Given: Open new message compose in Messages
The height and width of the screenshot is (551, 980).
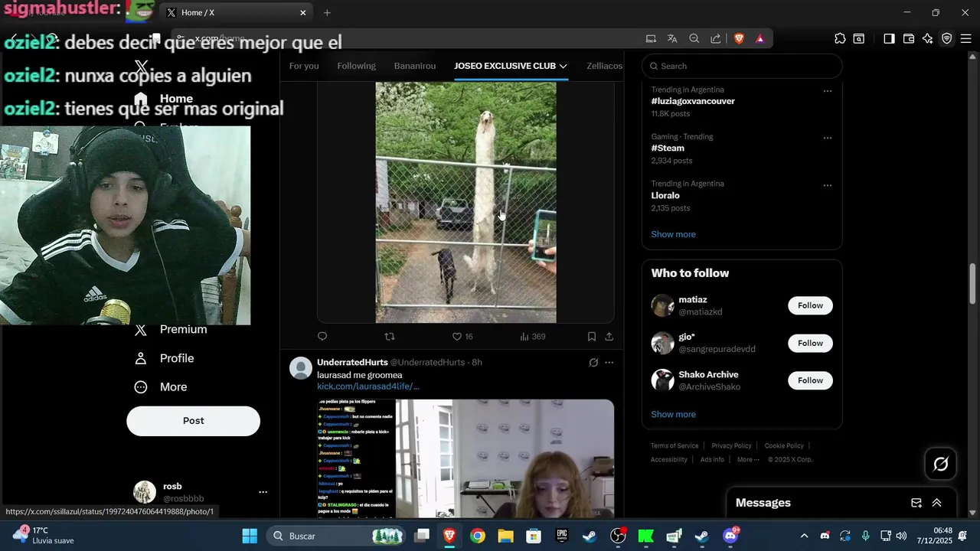Looking at the screenshot, I should (x=916, y=503).
